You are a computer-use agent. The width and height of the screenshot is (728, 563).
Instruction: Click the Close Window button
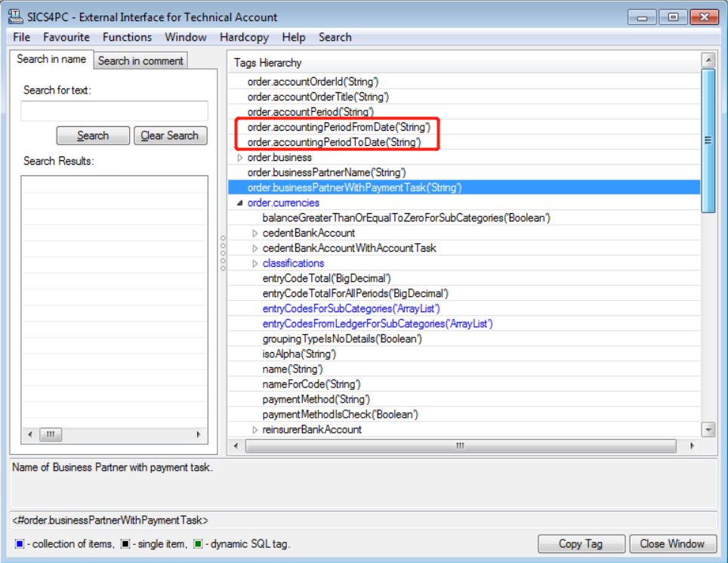[x=672, y=543]
